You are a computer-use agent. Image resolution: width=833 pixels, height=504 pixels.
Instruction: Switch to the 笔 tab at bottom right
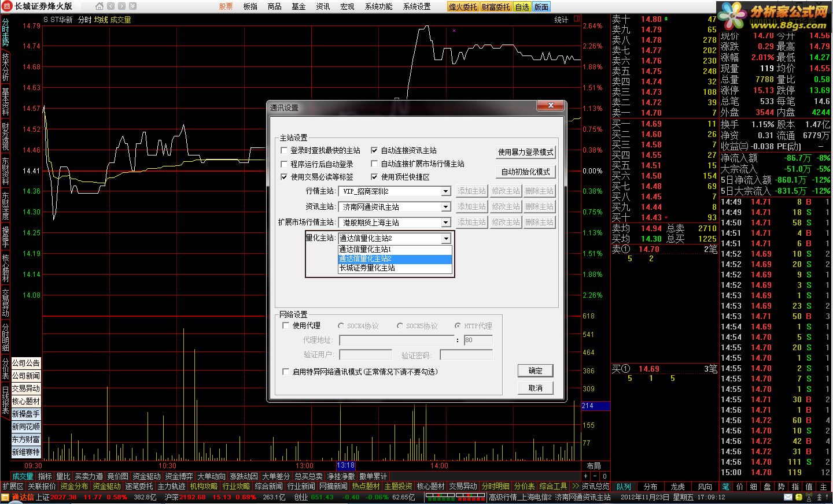pos(725,487)
